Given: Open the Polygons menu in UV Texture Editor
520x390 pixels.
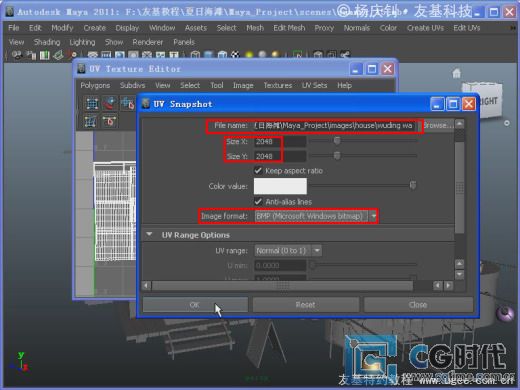Looking at the screenshot, I should point(95,86).
